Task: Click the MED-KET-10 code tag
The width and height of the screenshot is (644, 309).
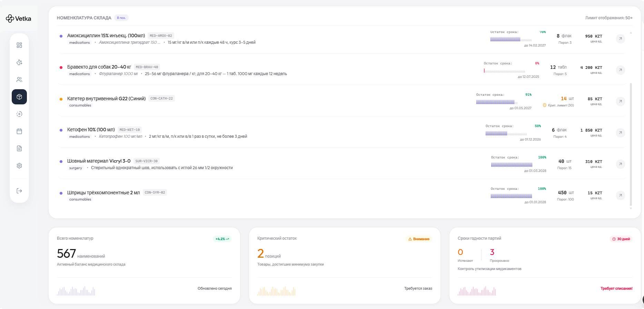Action: click(x=130, y=130)
